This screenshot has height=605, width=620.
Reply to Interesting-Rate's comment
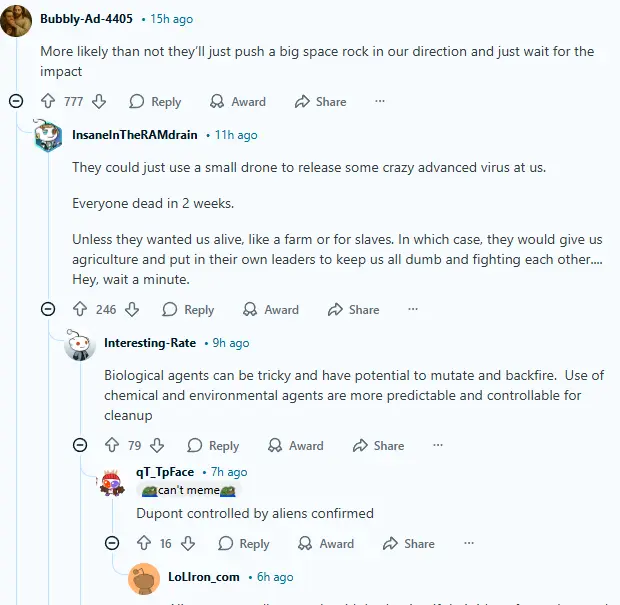click(x=212, y=446)
